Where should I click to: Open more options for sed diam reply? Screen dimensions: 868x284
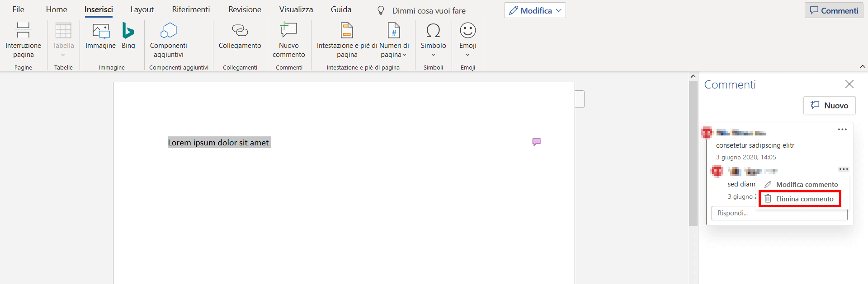coord(844,169)
